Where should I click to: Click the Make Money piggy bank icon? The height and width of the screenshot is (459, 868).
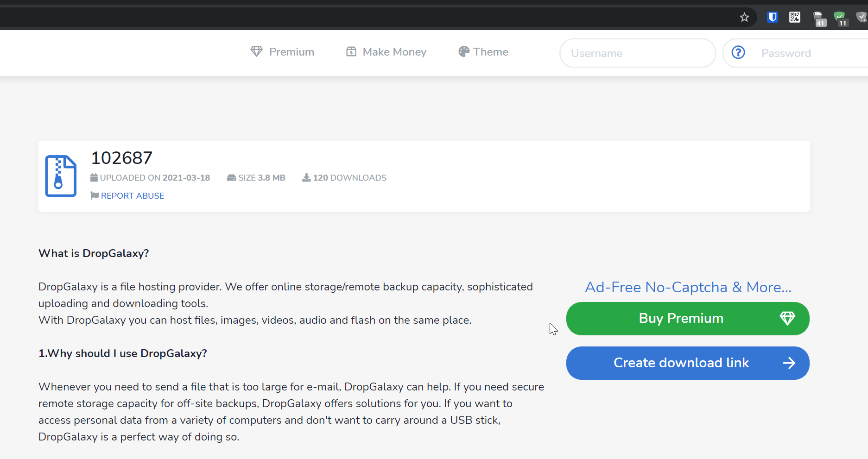click(351, 51)
